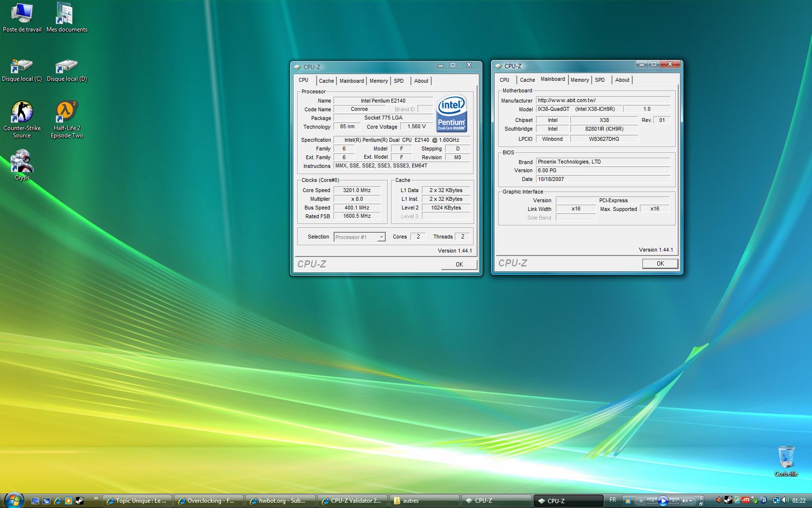
Task: Launch Counter-Strike Source from the desktop
Action: tap(22, 120)
